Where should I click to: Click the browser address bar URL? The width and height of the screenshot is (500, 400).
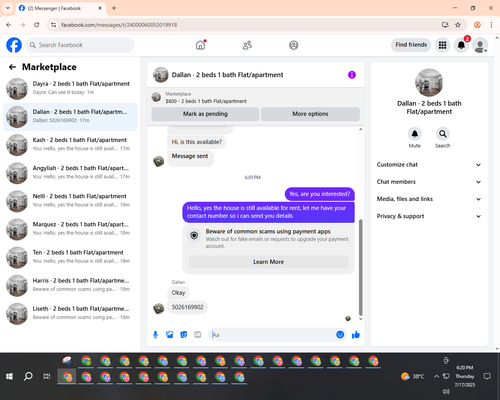[119, 25]
